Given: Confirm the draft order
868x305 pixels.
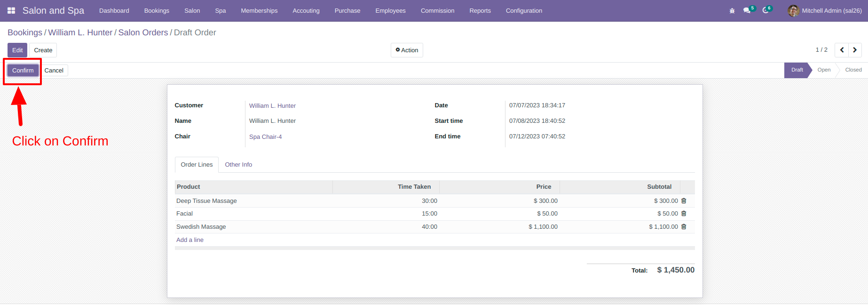Looking at the screenshot, I should 23,70.
